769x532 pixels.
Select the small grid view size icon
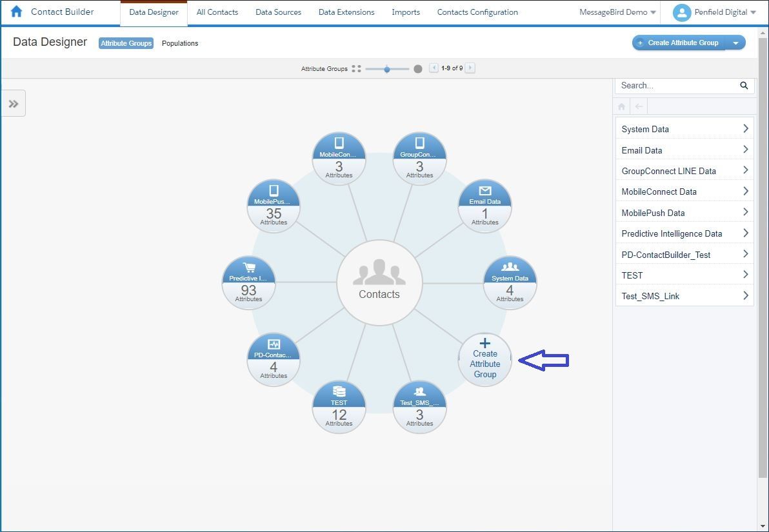click(x=356, y=68)
